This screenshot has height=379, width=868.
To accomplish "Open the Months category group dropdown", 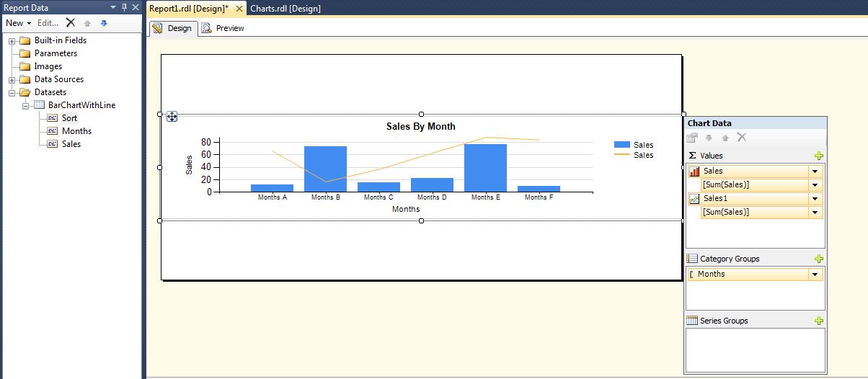I will coord(815,275).
